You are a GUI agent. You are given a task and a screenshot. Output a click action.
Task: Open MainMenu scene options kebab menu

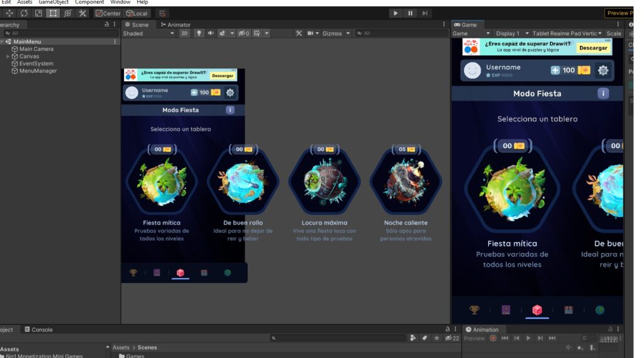click(x=115, y=42)
